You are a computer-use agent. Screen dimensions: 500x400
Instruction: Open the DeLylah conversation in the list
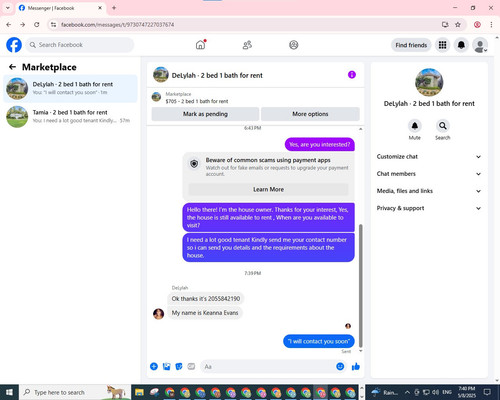70,88
